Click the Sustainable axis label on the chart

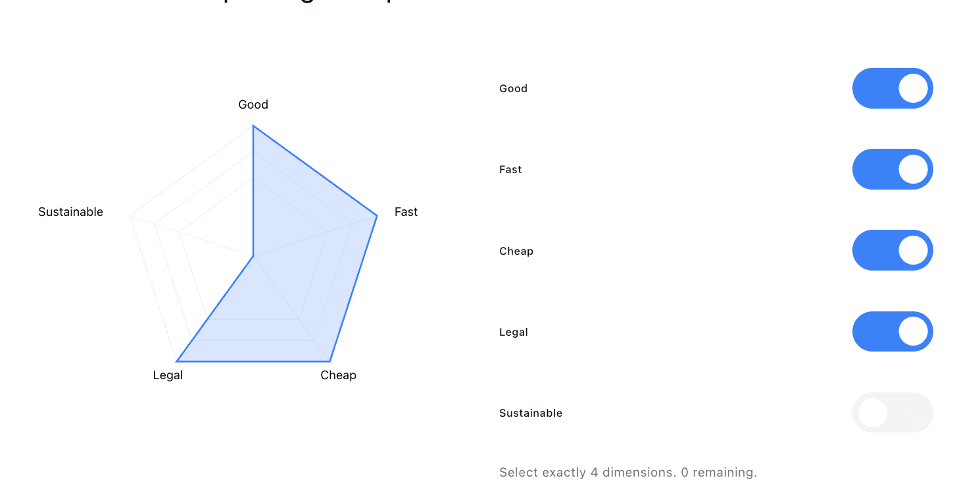tap(70, 211)
